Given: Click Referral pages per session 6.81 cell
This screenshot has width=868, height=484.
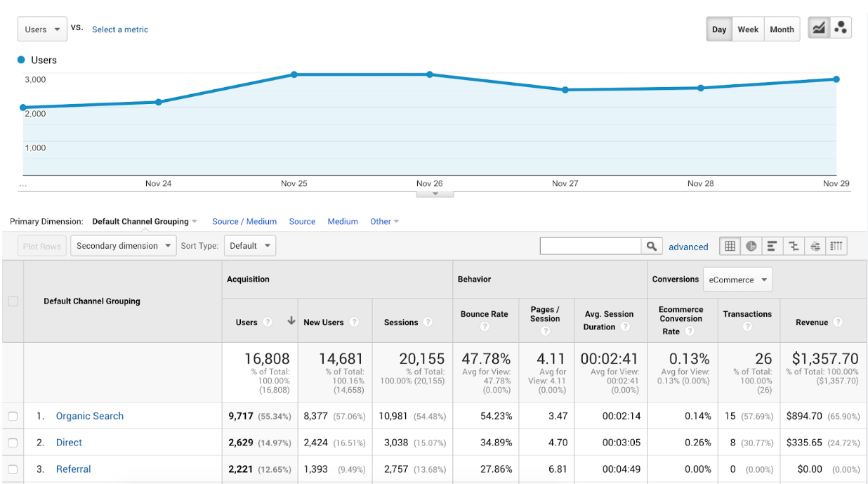Looking at the screenshot, I should point(558,469).
